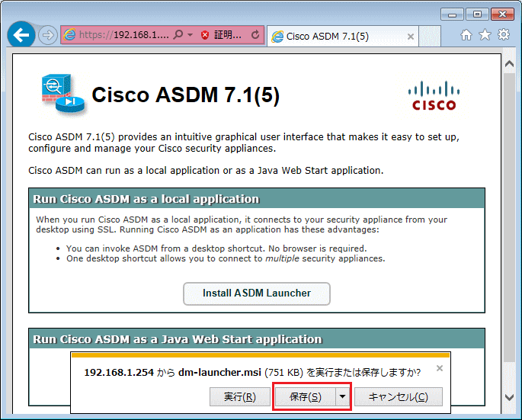Click the dm-launcher.msi filename text

coord(219,373)
